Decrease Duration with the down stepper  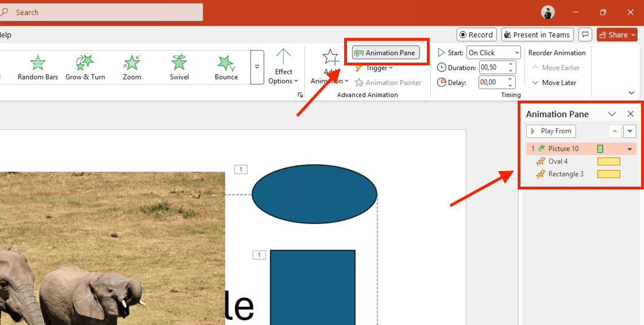(511, 71)
